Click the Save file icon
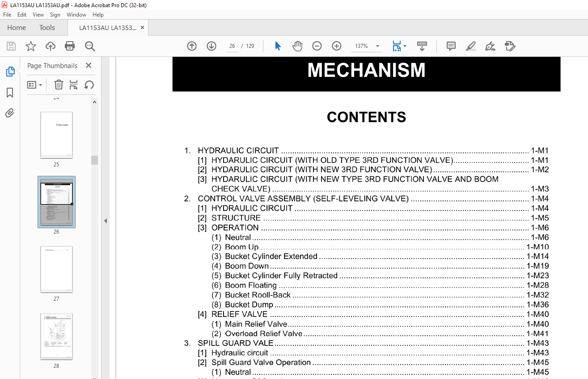This screenshot has width=588, height=379. pyautogui.click(x=11, y=46)
